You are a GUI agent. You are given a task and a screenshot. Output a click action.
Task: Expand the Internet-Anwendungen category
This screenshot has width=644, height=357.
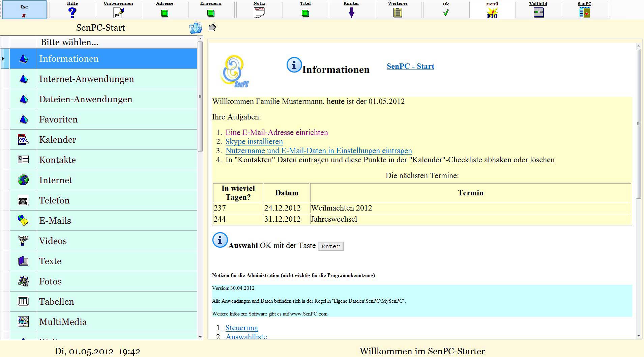(x=86, y=79)
